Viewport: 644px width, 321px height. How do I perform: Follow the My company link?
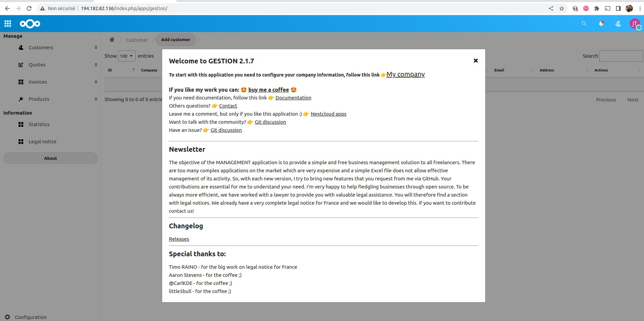[x=405, y=74]
